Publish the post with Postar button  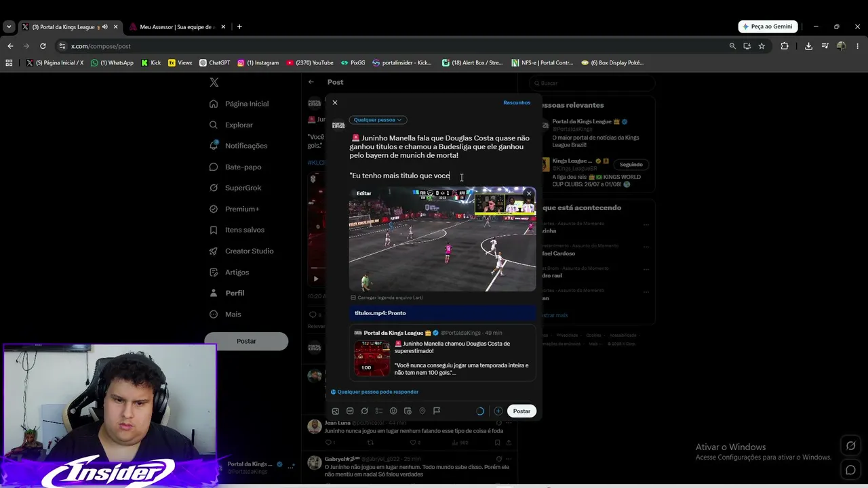521,411
